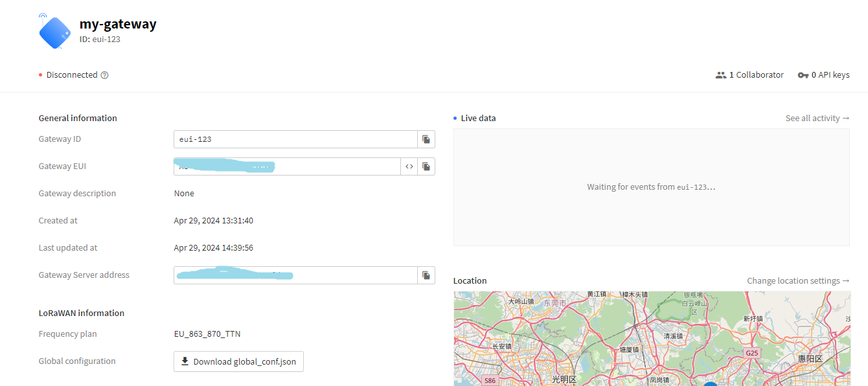Select the Gateway EUI field
Viewport: 868px width, 386px height.
[x=287, y=166]
